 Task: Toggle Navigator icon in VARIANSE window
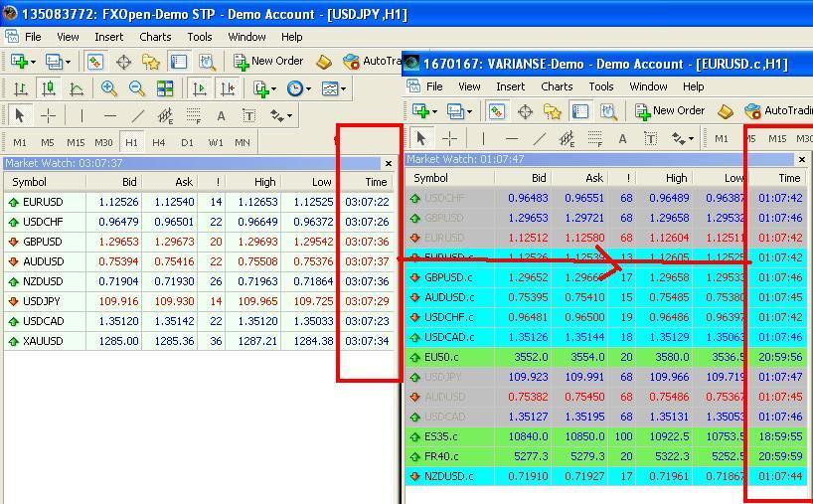click(x=553, y=111)
